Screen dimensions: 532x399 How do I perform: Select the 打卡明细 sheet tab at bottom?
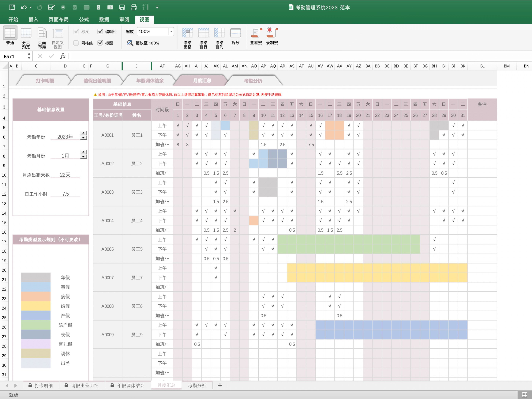[x=41, y=386]
